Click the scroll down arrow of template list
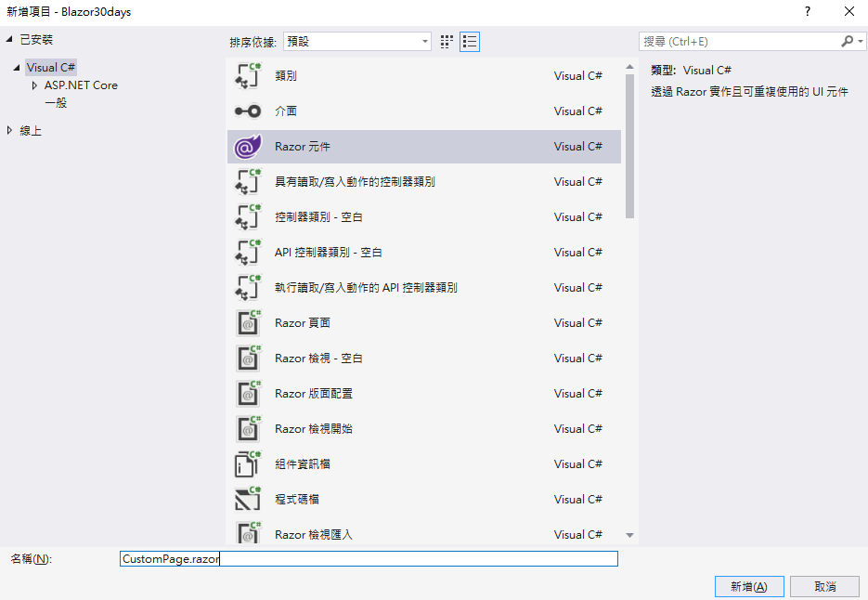 click(x=630, y=535)
